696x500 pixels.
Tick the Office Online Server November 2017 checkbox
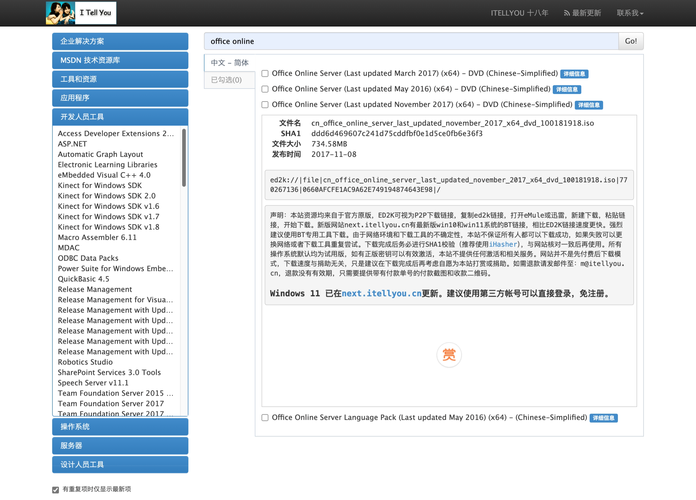click(265, 105)
